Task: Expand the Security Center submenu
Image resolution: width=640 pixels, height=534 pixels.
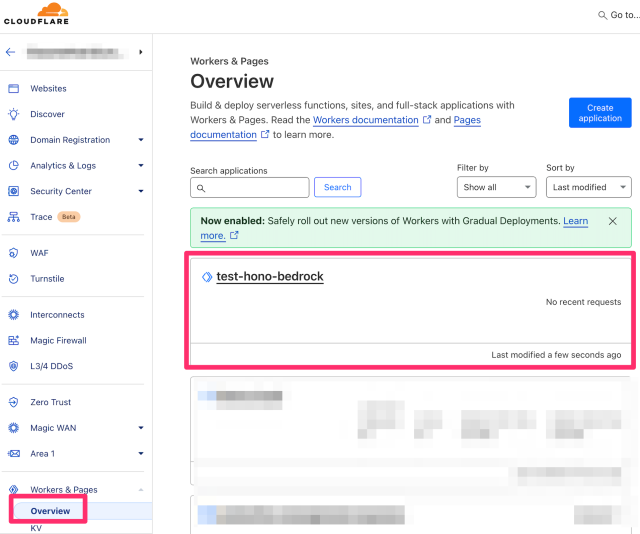Action: [x=141, y=191]
